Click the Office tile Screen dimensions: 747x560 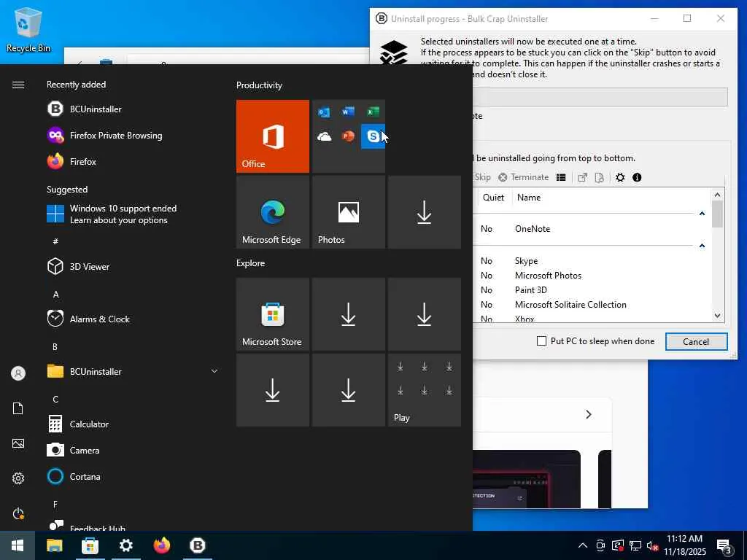pyautogui.click(x=273, y=136)
